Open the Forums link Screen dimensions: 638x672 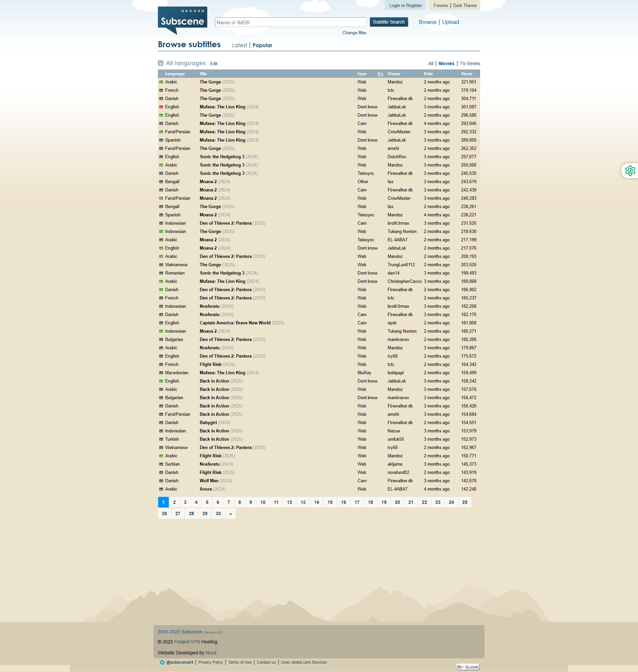440,5
